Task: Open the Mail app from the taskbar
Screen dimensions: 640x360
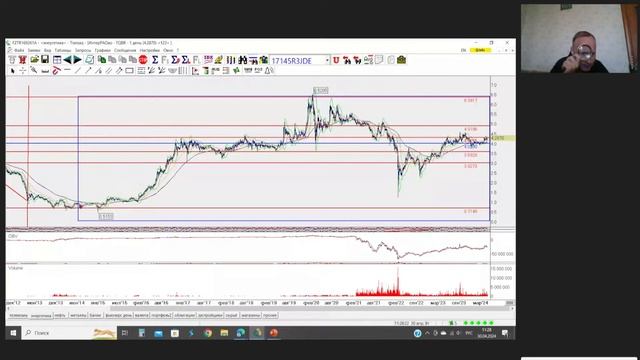Action: (158, 333)
